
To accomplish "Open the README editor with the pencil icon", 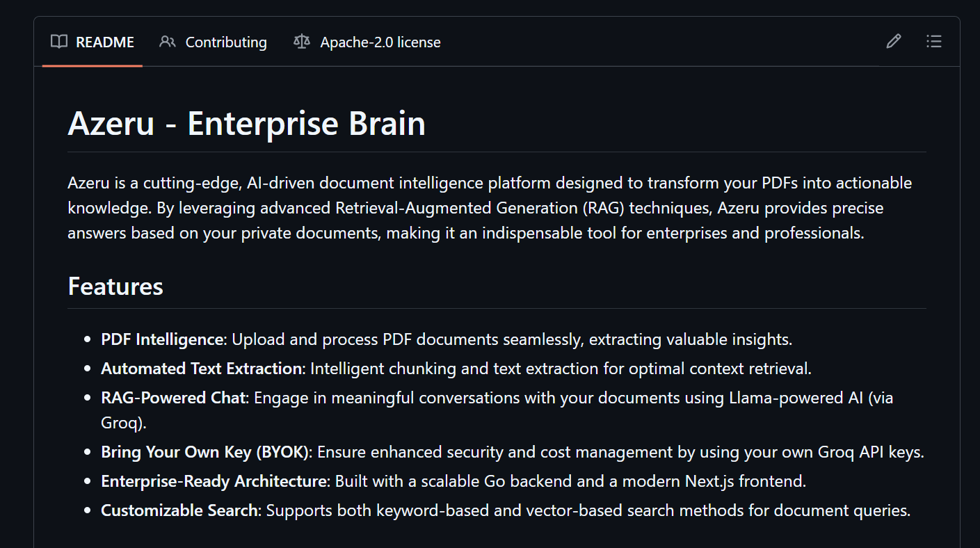I will (x=893, y=42).
